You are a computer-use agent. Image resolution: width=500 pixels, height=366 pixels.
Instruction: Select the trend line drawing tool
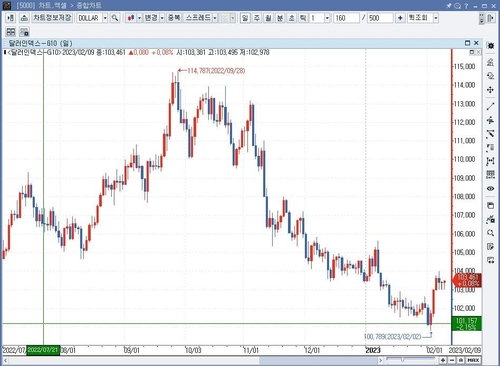490,106
